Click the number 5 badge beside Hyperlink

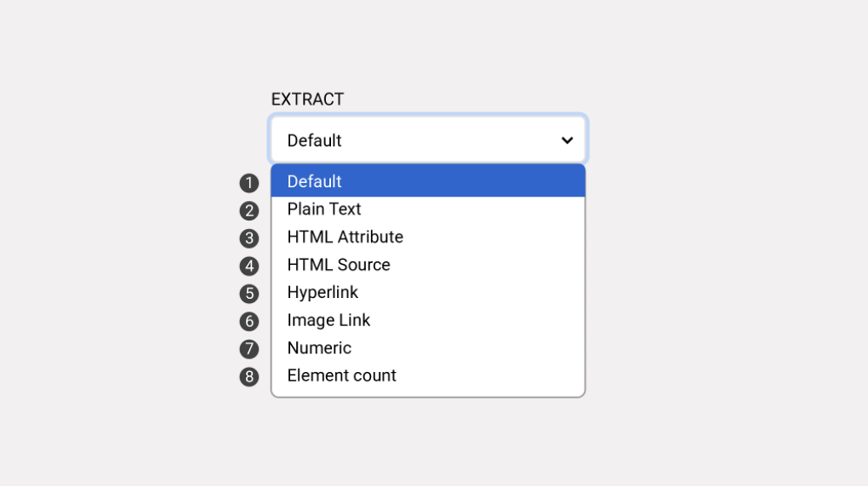coord(248,294)
